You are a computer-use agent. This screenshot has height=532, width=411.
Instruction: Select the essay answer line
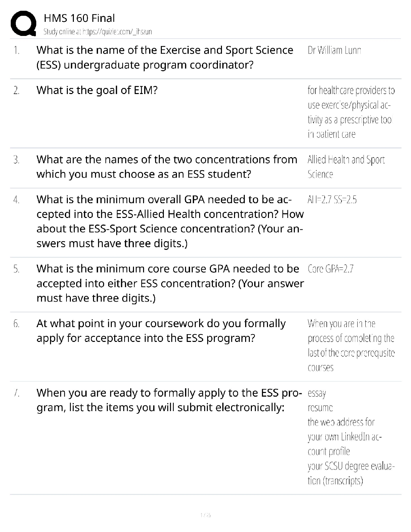317,393
